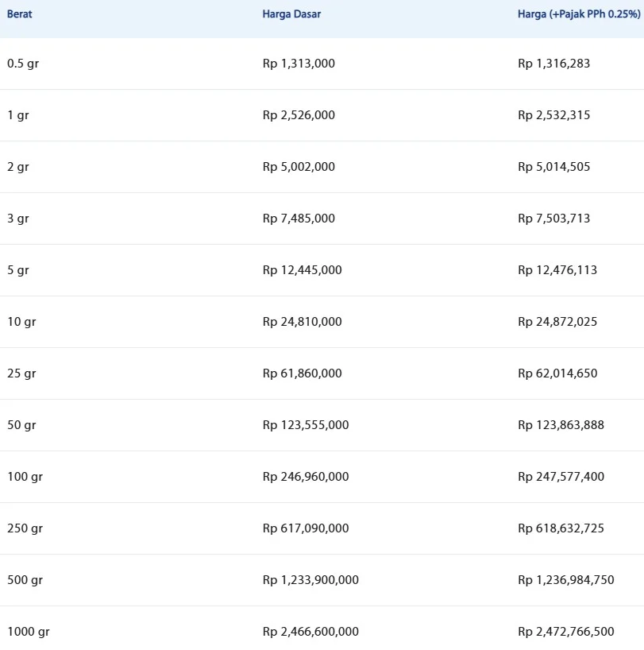Select the 50 gr weight cell
Screen dimensions: 644x650
coord(21,425)
